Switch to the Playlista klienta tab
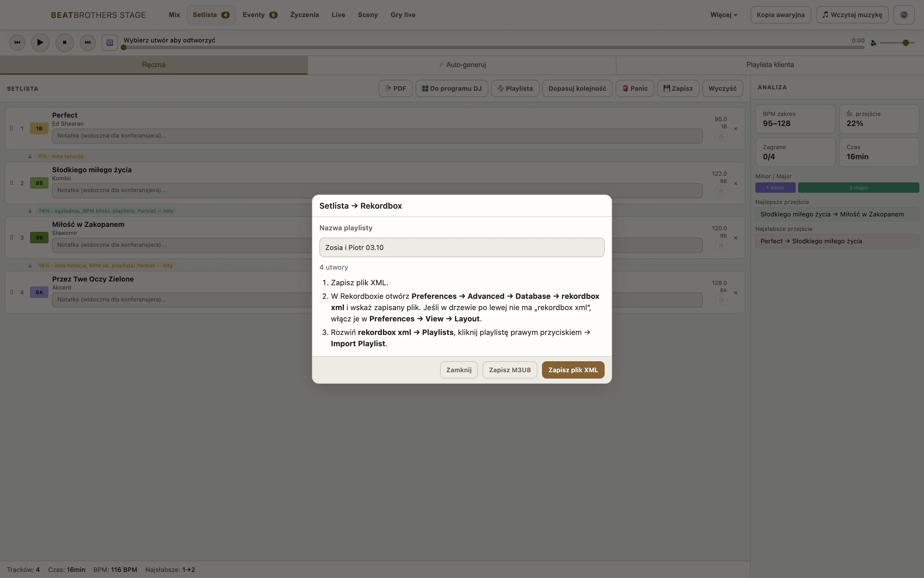This screenshot has height=578, width=924. 770,65
